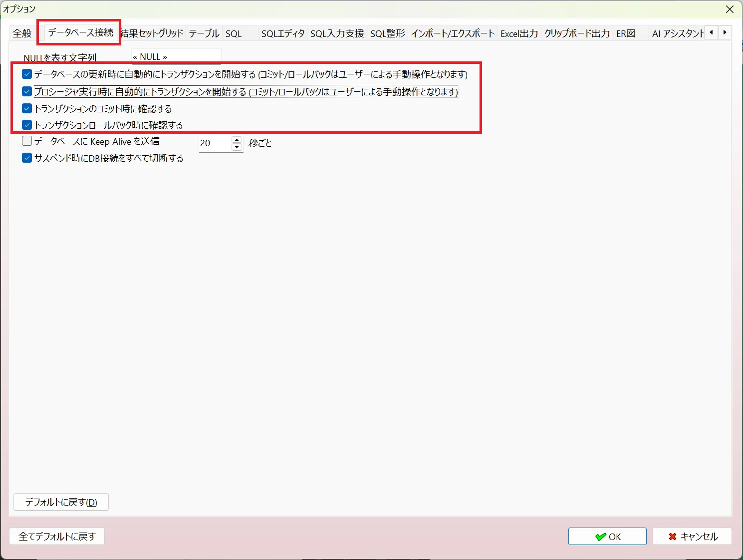Switch to the クリップボード出力 tab
743x560 pixels.
coord(577,33)
